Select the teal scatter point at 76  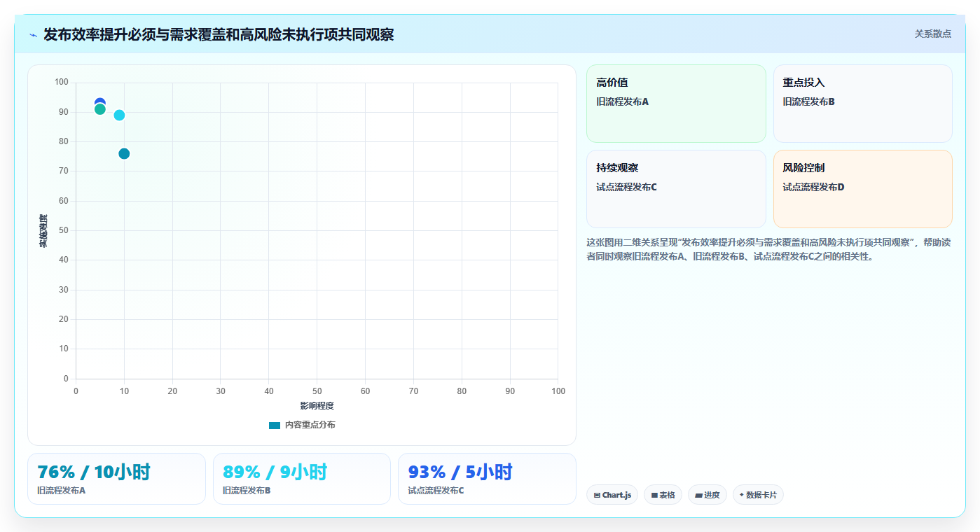[x=124, y=153]
